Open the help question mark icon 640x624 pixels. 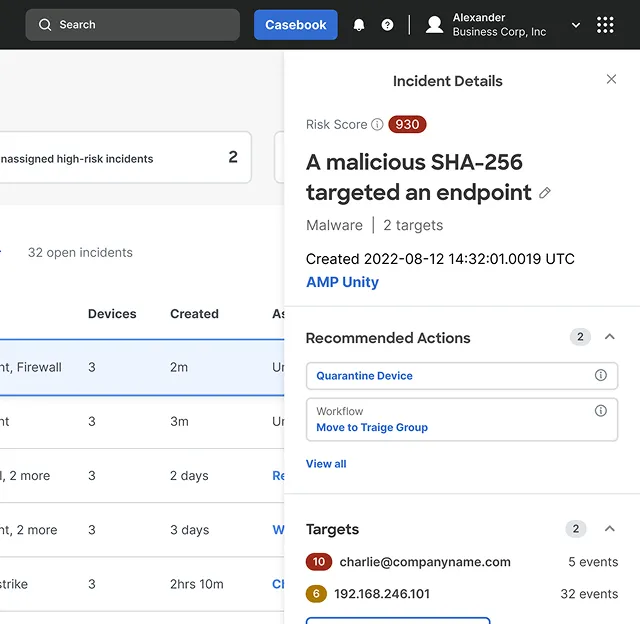tap(387, 25)
